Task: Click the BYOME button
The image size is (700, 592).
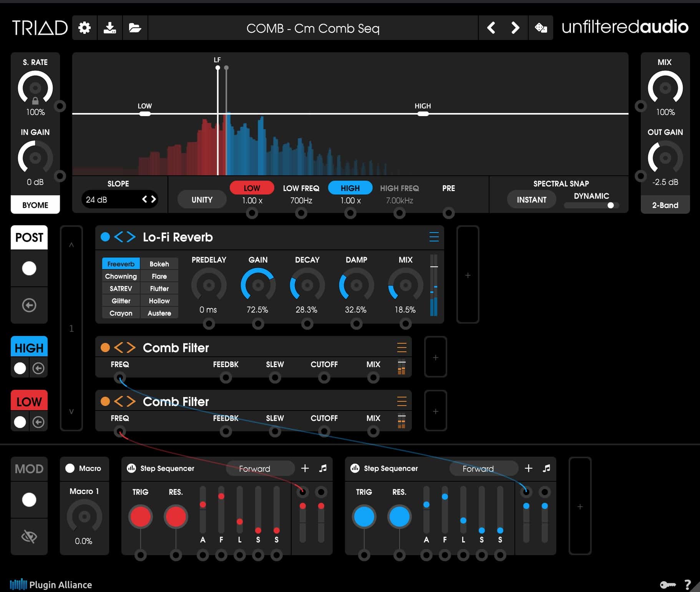Action: tap(35, 205)
